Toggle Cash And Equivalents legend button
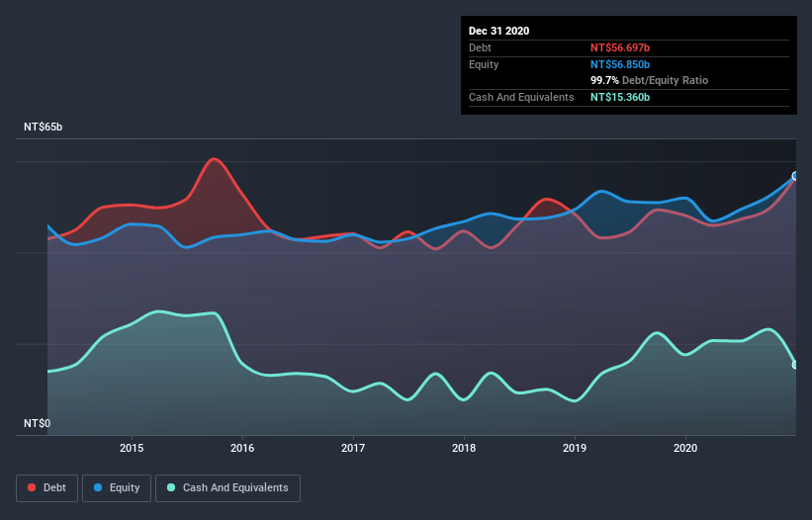The height and width of the screenshot is (520, 812). 227,488
